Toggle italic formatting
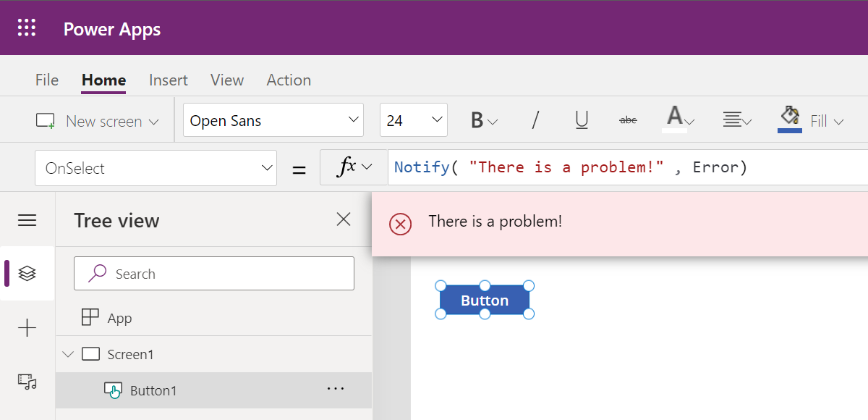 coord(535,120)
